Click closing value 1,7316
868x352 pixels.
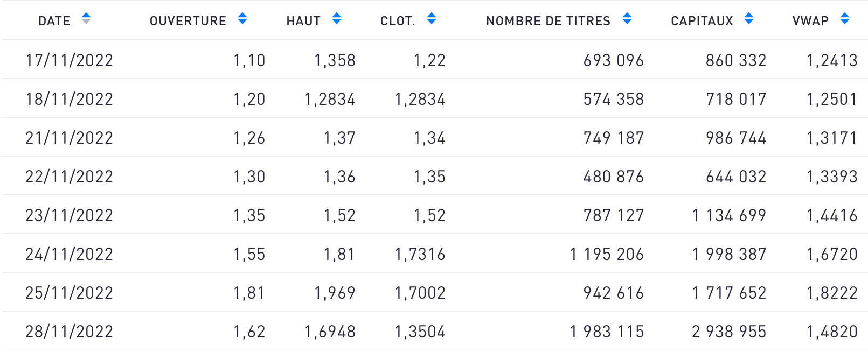420,254
